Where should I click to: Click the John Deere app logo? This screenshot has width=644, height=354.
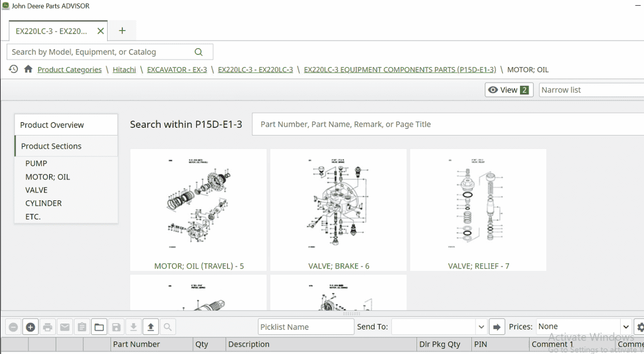[x=6, y=6]
